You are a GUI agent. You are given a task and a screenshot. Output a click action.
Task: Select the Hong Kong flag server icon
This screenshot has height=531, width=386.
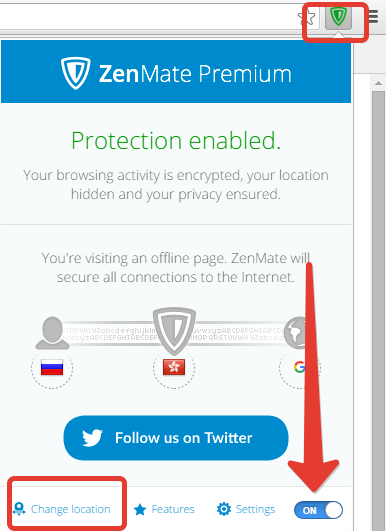click(174, 367)
